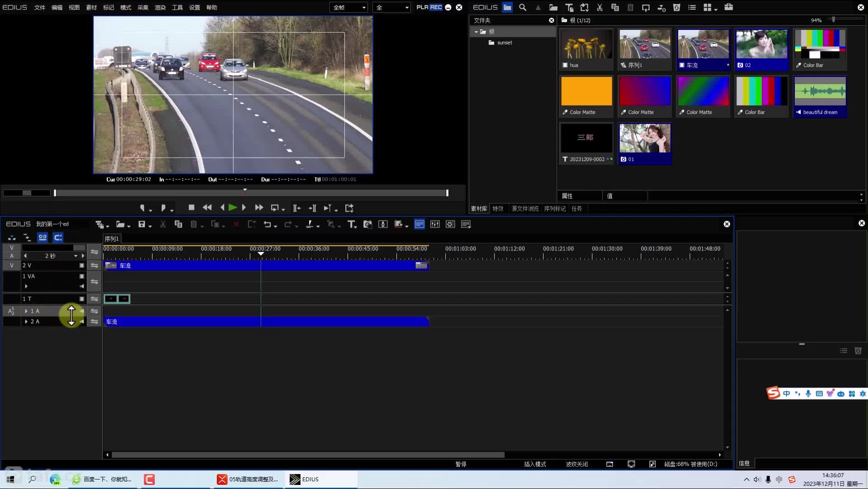Viewport: 868px width, 489px height.
Task: Toggle Insert/Overwrite mode icon
Action: pyautogui.click(x=12, y=237)
